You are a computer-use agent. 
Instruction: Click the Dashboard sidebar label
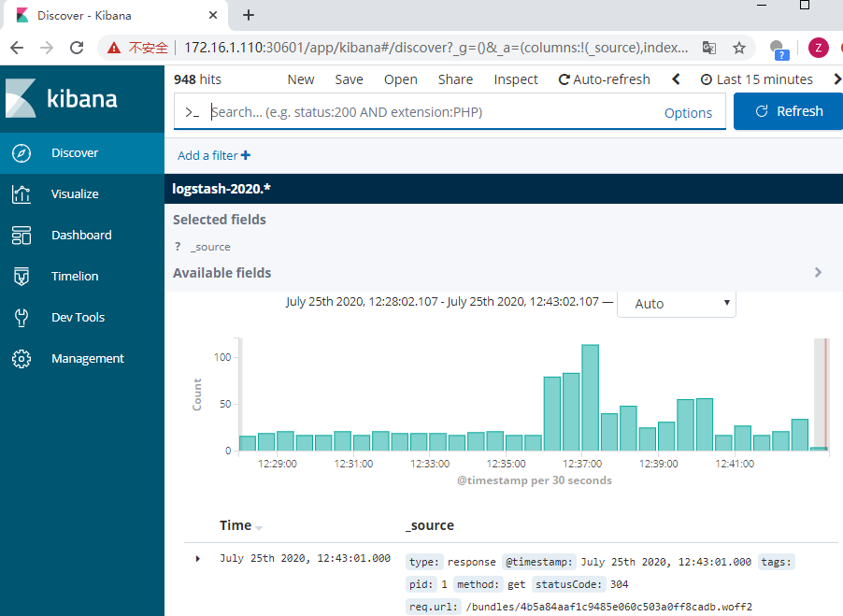pos(81,235)
